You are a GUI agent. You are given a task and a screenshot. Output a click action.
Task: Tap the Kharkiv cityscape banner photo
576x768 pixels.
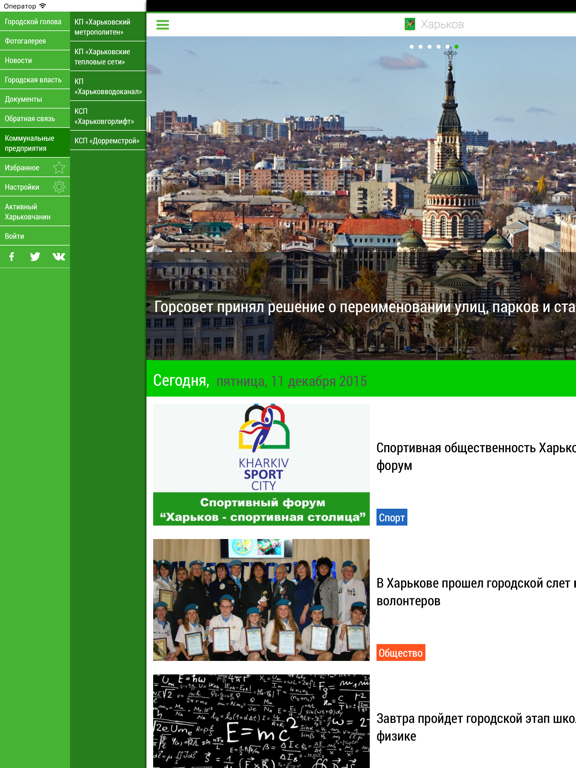(361, 198)
